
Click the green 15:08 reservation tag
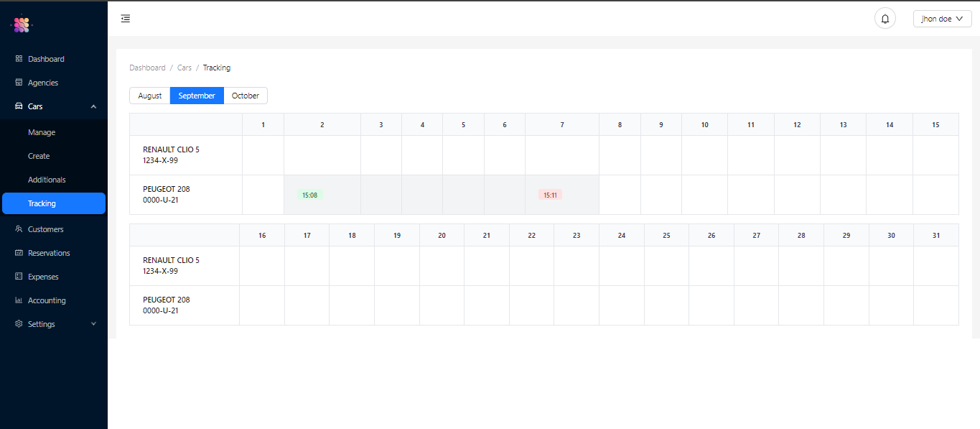310,195
